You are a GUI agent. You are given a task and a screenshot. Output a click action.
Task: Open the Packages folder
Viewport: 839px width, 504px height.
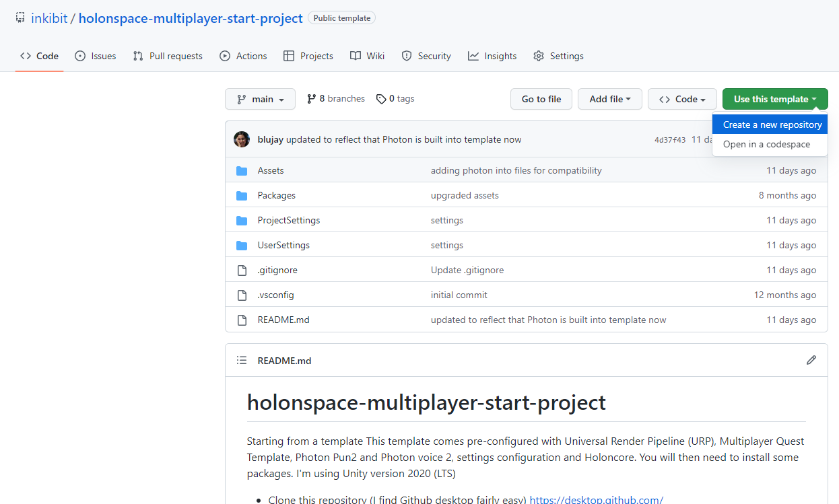pos(277,195)
